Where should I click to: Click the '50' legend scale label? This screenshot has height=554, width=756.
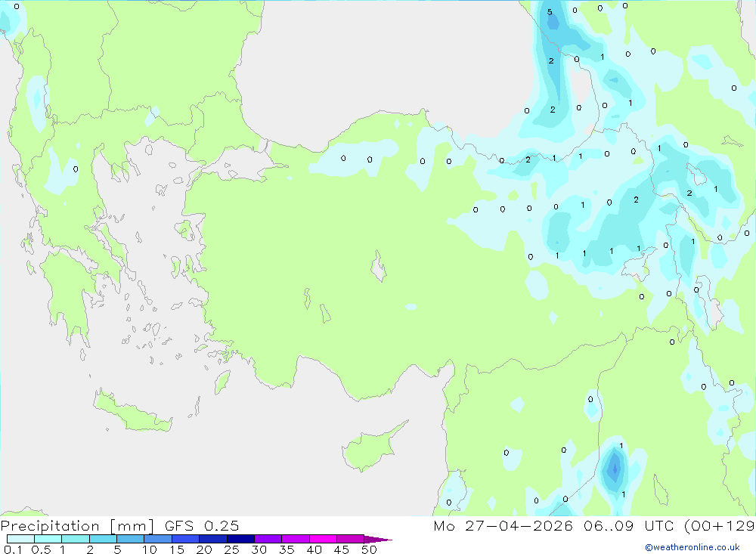pos(369,549)
